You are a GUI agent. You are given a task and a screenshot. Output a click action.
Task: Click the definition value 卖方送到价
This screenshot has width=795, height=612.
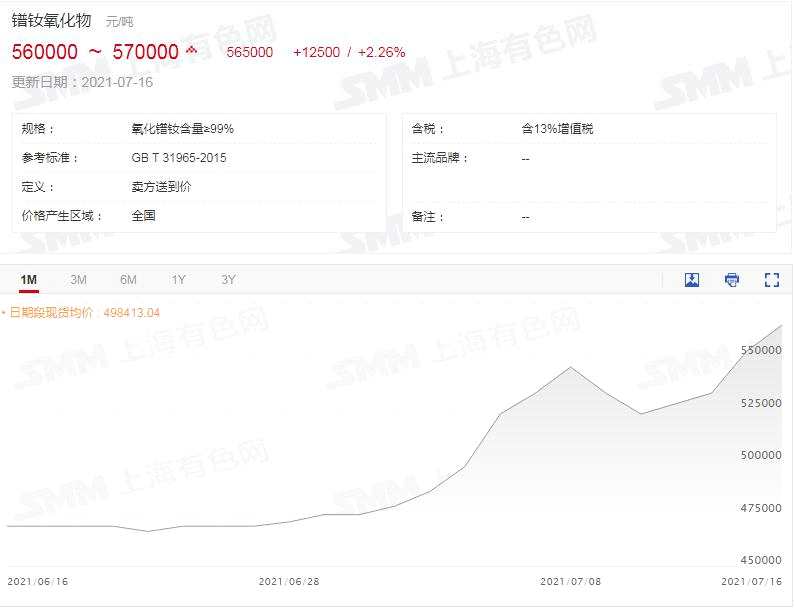161,187
